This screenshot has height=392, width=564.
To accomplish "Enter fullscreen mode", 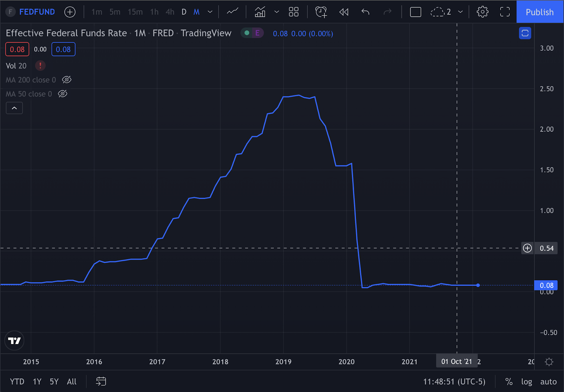I will click(505, 12).
